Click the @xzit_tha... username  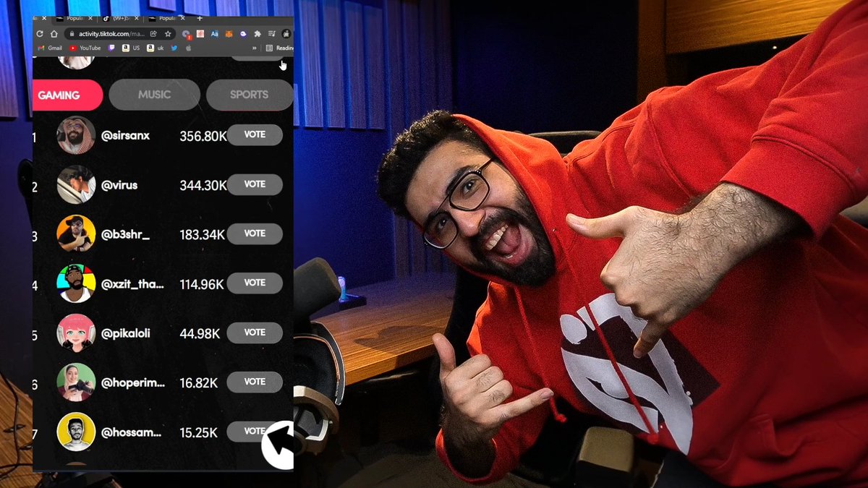tap(132, 284)
